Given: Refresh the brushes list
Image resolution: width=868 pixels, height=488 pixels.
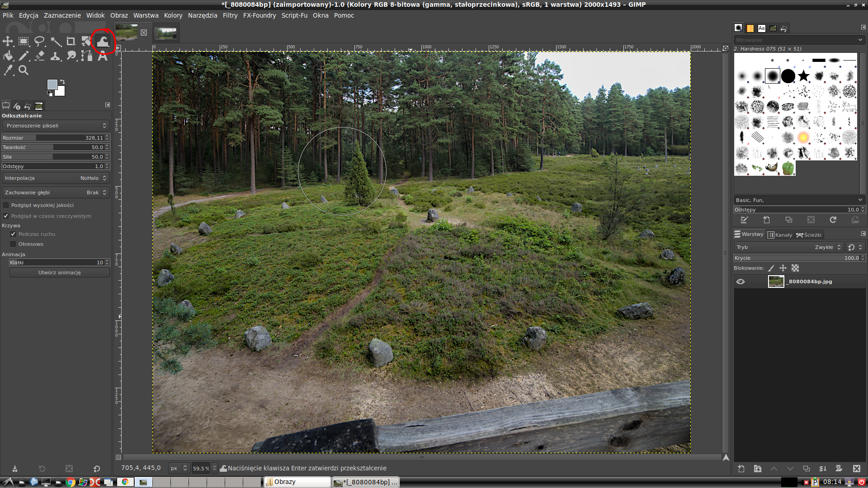Looking at the screenshot, I should point(833,220).
